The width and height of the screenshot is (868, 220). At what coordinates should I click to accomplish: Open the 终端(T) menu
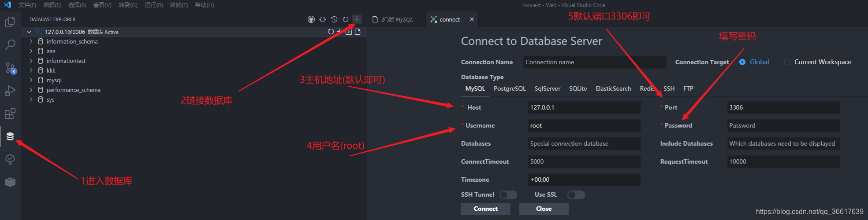[179, 5]
